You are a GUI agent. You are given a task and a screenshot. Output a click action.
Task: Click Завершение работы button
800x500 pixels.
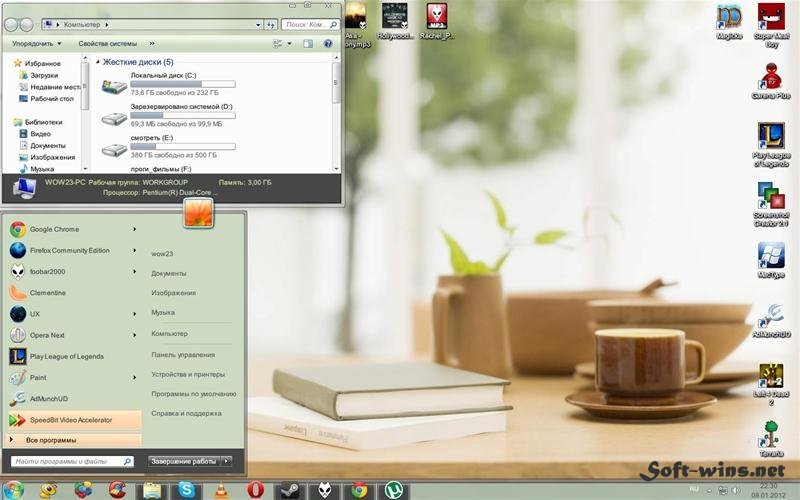coord(185,461)
